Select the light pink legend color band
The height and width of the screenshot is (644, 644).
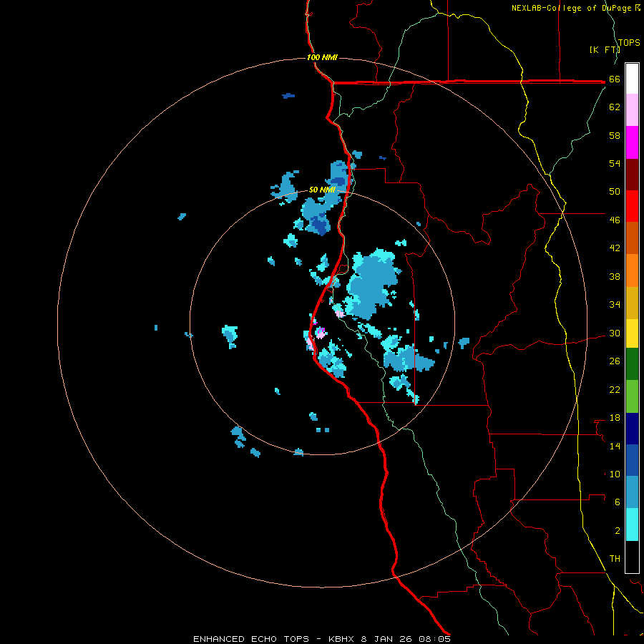coord(632,109)
